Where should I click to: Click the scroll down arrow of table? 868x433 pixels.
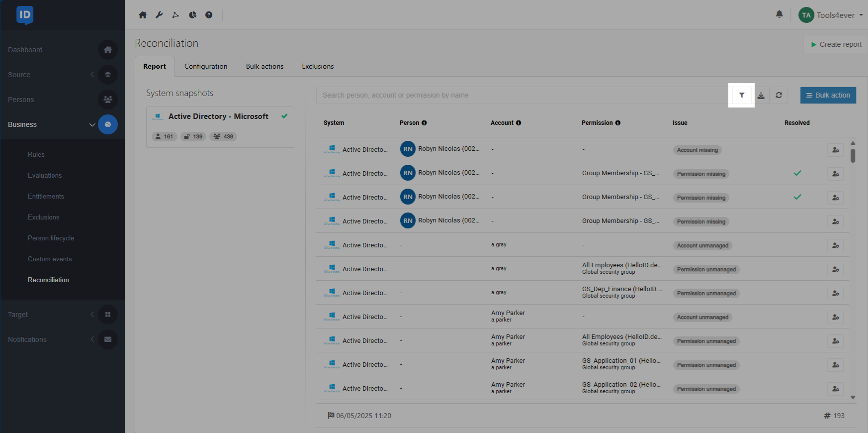pos(853,397)
